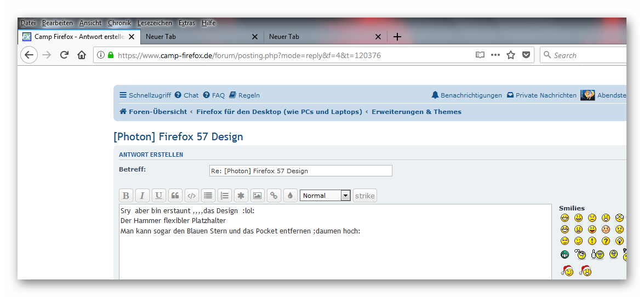Insert the tongue-out red mouth smiley

pyautogui.click(x=592, y=229)
